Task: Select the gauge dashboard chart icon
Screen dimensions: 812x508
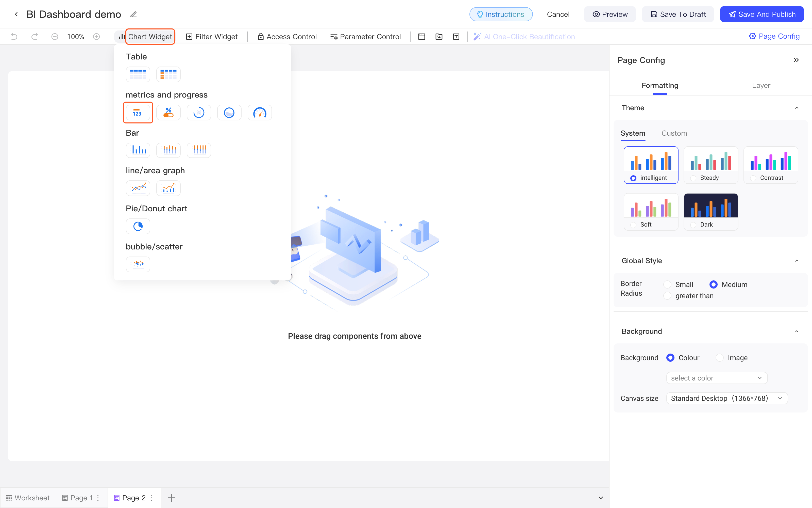Action: tap(260, 113)
